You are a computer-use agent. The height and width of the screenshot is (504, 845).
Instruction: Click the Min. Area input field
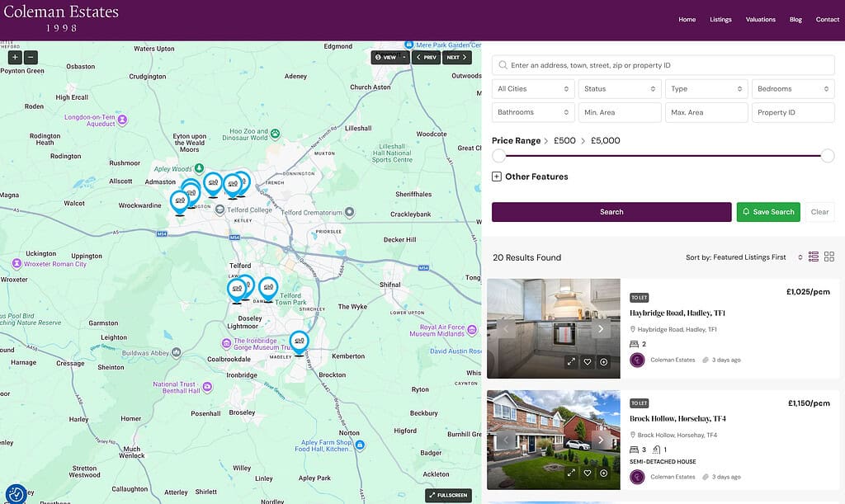tap(620, 112)
